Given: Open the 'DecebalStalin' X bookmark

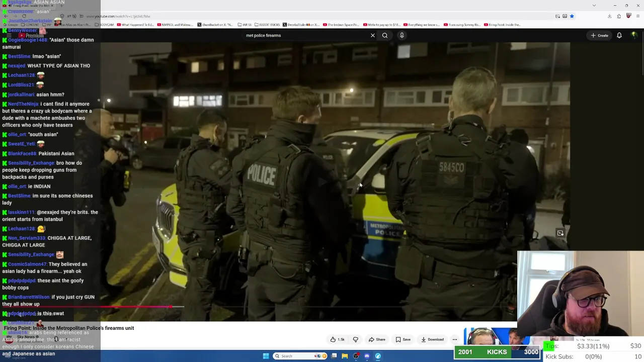Looking at the screenshot, I should point(301,25).
